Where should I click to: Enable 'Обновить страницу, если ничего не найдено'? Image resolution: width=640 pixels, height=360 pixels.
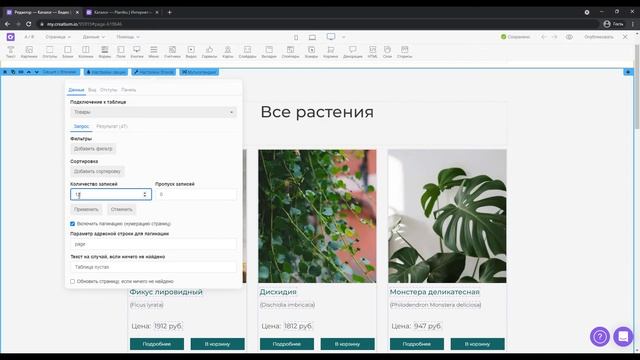click(73, 281)
